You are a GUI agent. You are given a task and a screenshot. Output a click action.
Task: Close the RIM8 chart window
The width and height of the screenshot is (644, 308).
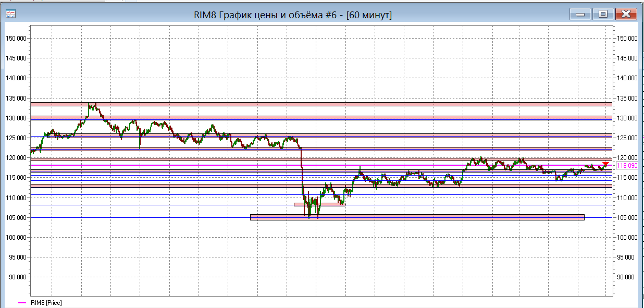tap(626, 14)
